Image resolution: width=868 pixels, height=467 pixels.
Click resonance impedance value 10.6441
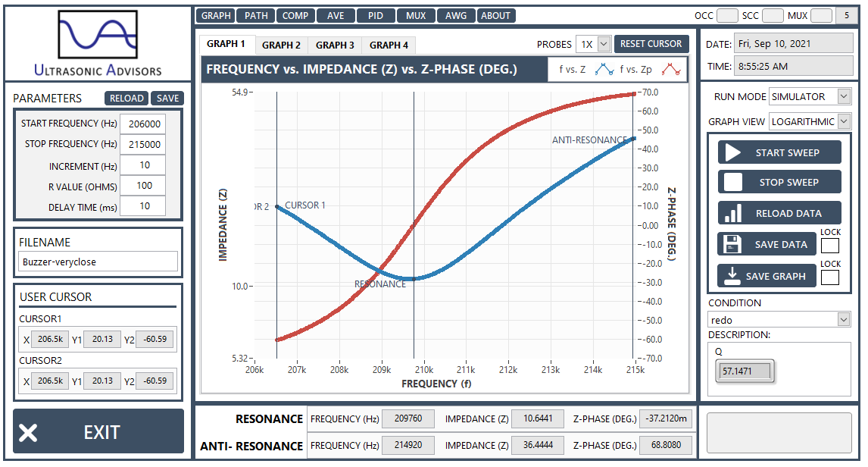[x=538, y=418]
